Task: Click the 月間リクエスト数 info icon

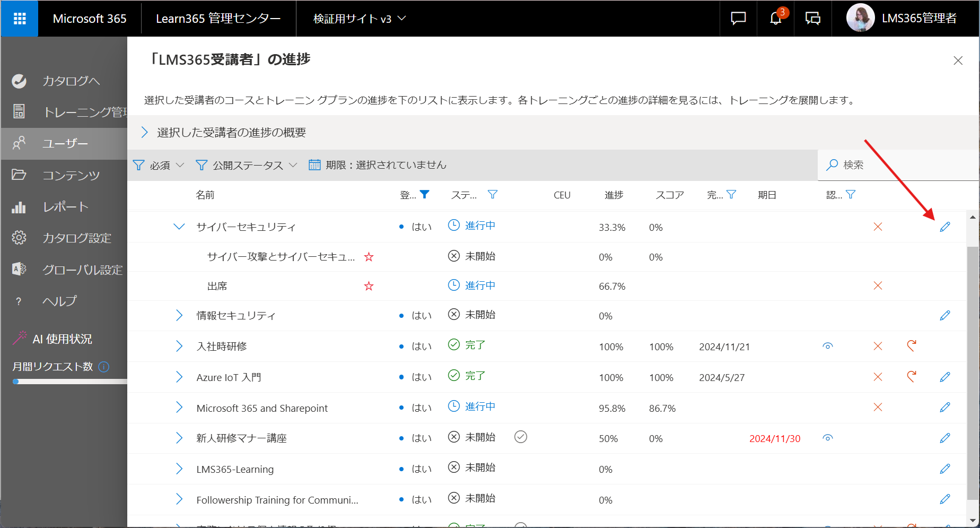Action: (104, 367)
